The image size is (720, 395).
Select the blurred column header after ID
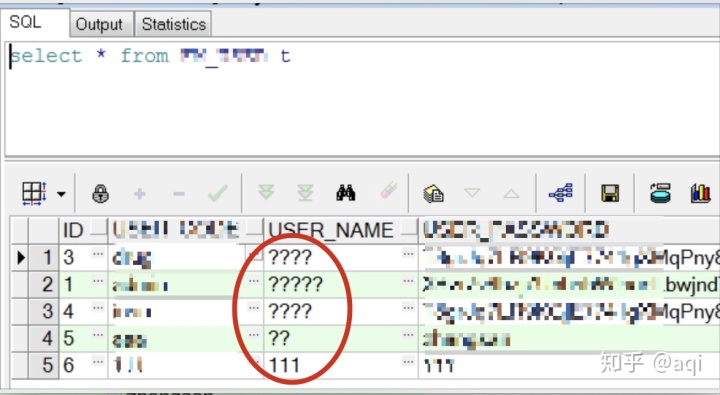[185, 230]
